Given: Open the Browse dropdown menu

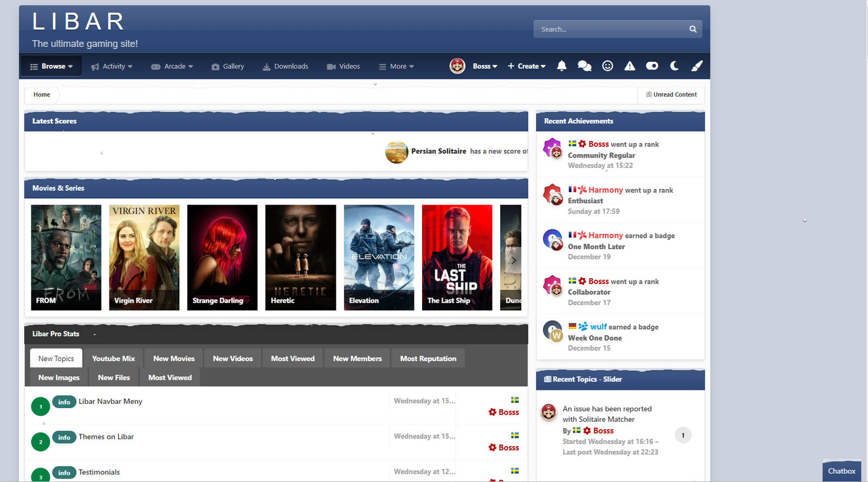Looking at the screenshot, I should coord(52,66).
